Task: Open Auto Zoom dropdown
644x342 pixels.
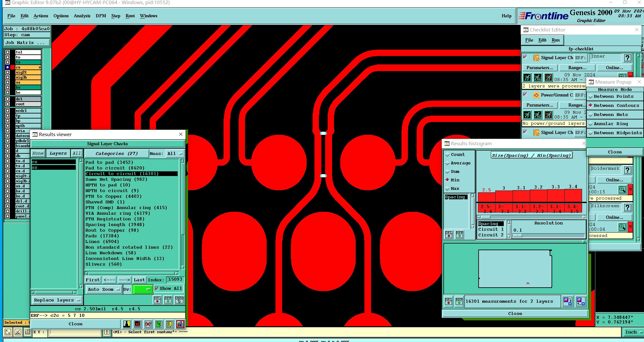Action: coord(103,289)
